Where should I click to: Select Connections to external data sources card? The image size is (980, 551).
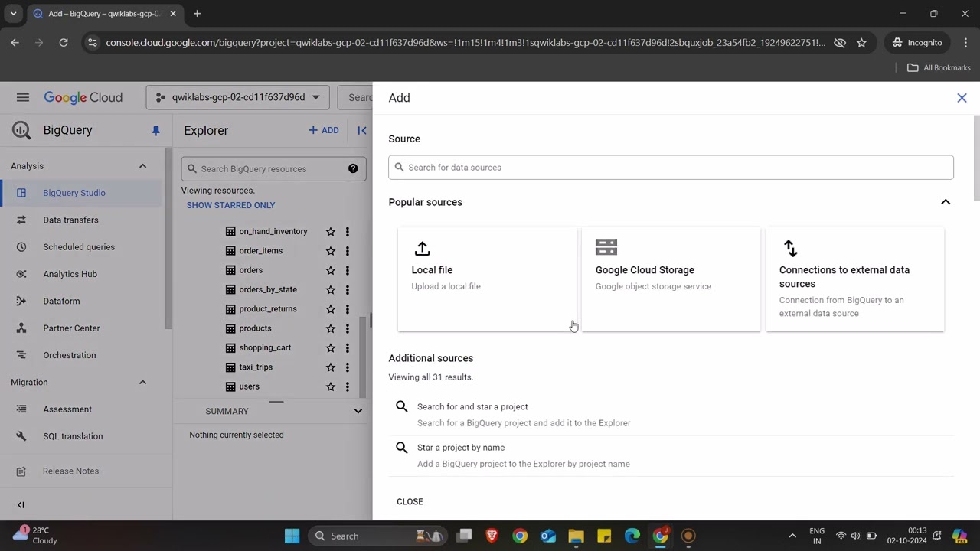tap(854, 279)
